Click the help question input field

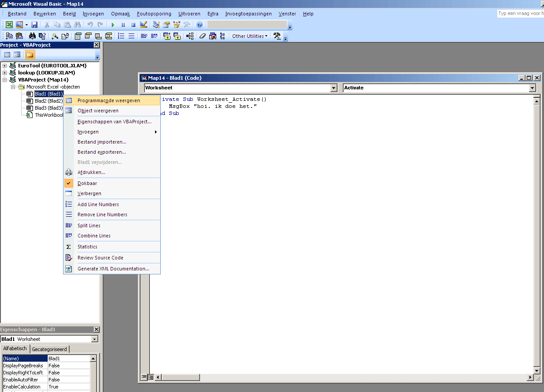pyautogui.click(x=520, y=14)
